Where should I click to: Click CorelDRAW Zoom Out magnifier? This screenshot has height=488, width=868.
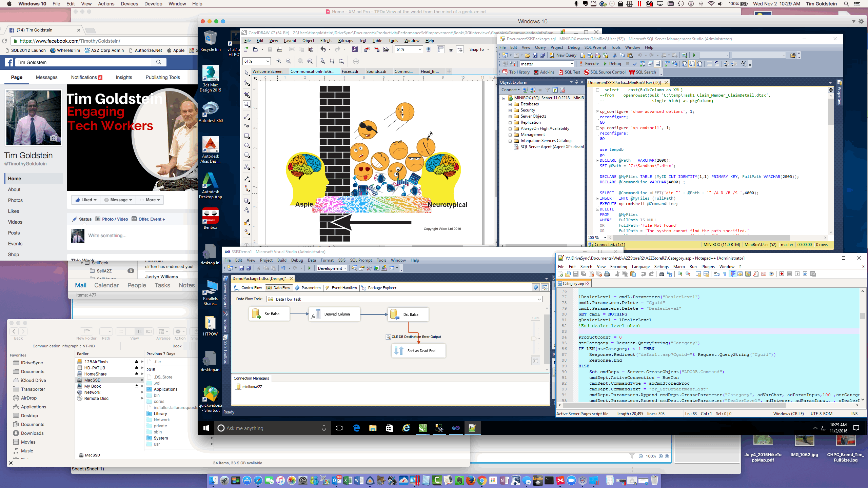[x=289, y=61]
